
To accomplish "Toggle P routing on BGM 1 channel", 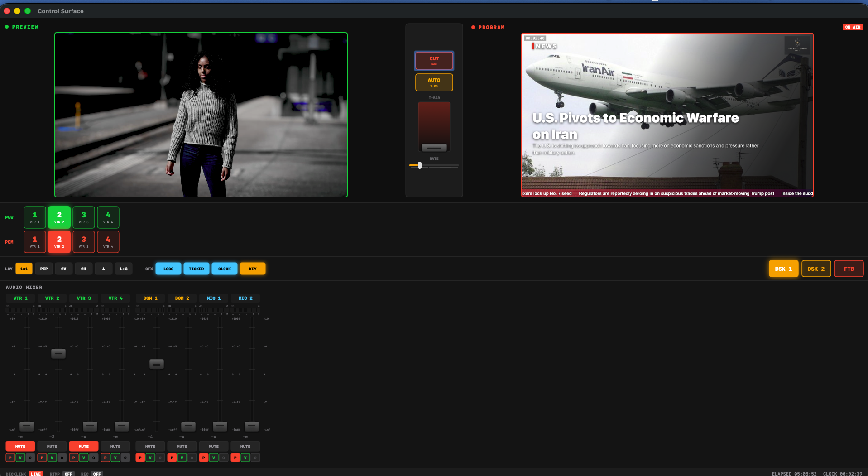I will (140, 457).
